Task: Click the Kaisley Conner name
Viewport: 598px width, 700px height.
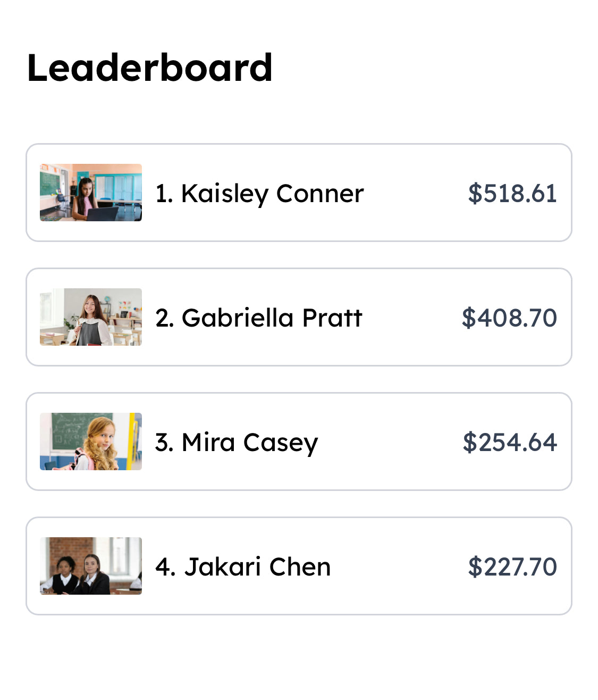Action: [x=272, y=193]
